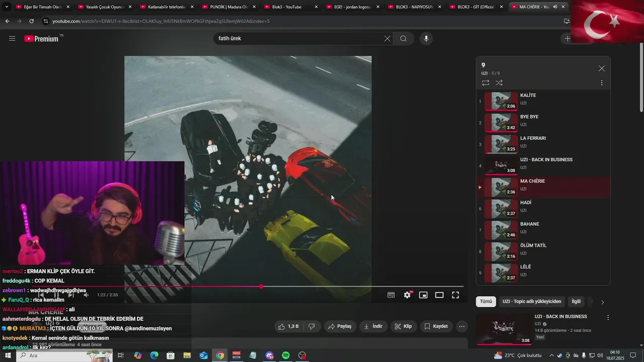The height and width of the screenshot is (362, 644).
Task: Clear the 'fatih ürek' search text
Action: (387, 39)
